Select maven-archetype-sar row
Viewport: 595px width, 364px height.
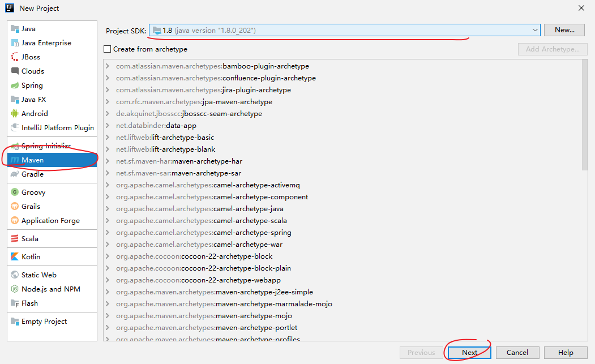click(x=343, y=173)
